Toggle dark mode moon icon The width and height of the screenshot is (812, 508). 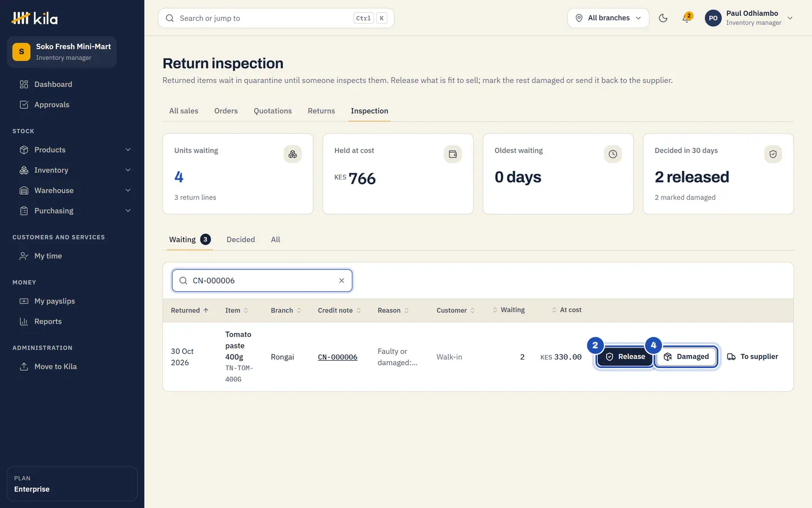click(663, 18)
